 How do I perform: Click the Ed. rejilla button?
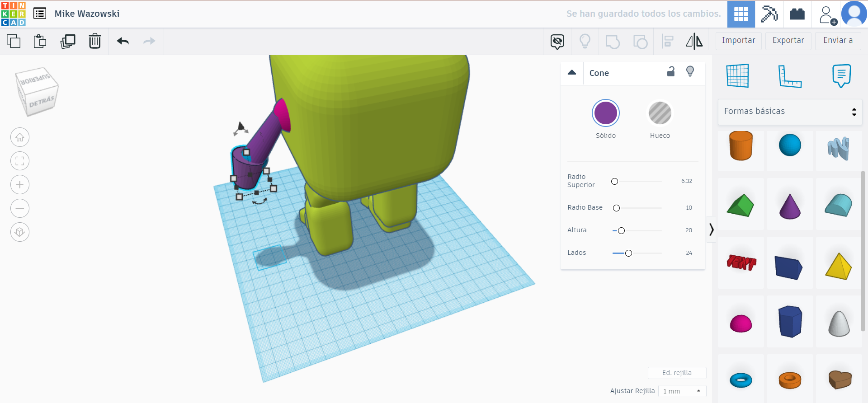coord(677,373)
